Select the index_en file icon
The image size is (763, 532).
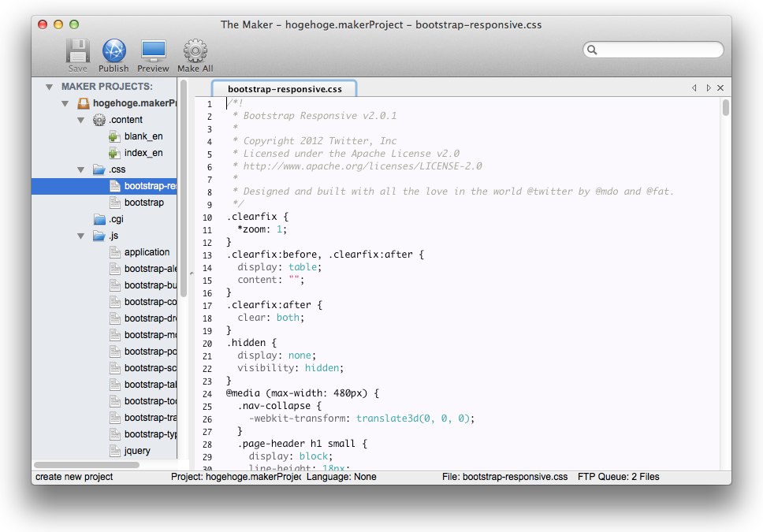pyautogui.click(x=113, y=153)
